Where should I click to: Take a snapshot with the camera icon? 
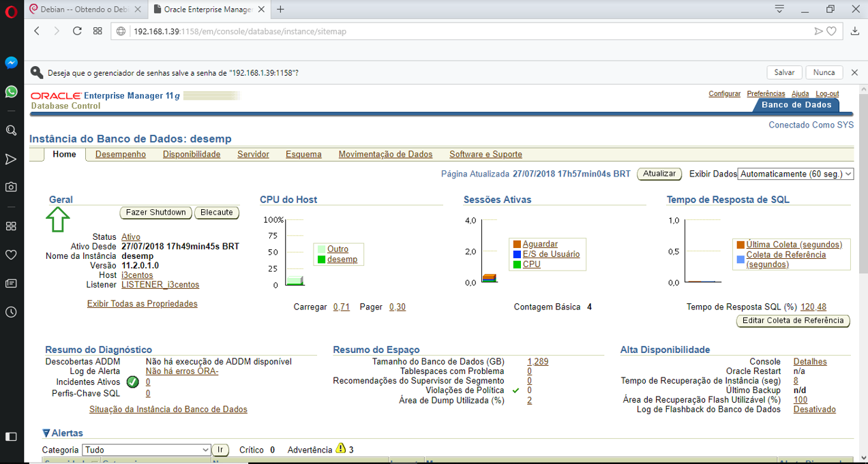(x=11, y=187)
